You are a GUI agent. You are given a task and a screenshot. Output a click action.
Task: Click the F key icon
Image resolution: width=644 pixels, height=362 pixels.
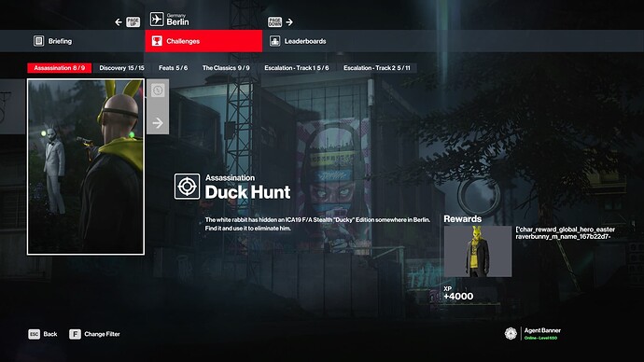point(75,334)
